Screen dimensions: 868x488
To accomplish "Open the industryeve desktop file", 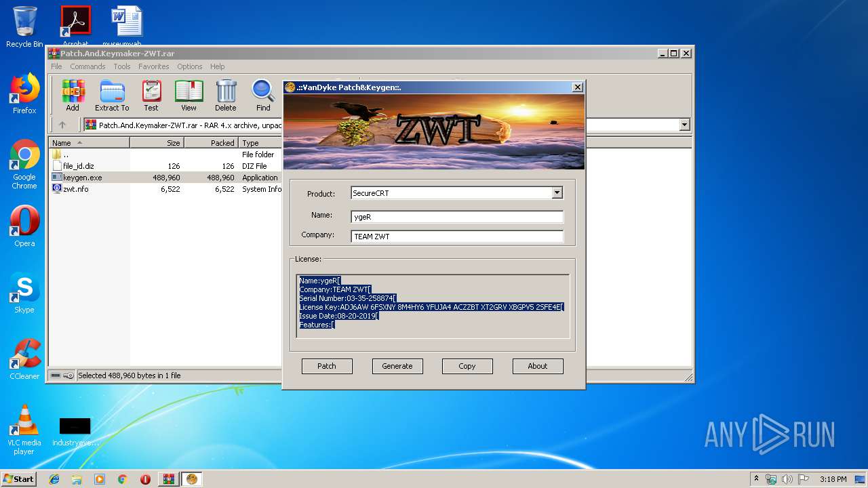I will tap(75, 432).
